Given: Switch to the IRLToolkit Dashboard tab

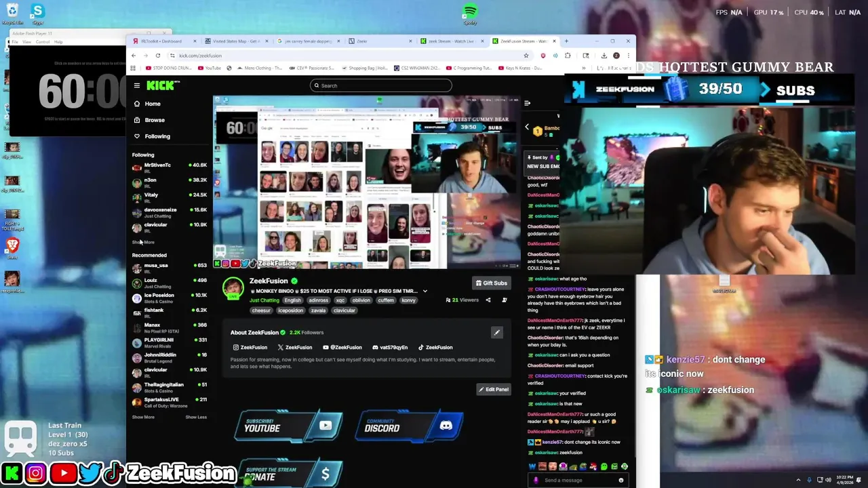Looking at the screenshot, I should tap(163, 41).
